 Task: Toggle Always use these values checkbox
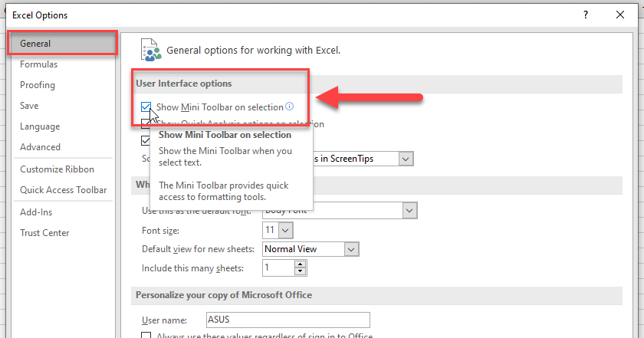coord(146,335)
